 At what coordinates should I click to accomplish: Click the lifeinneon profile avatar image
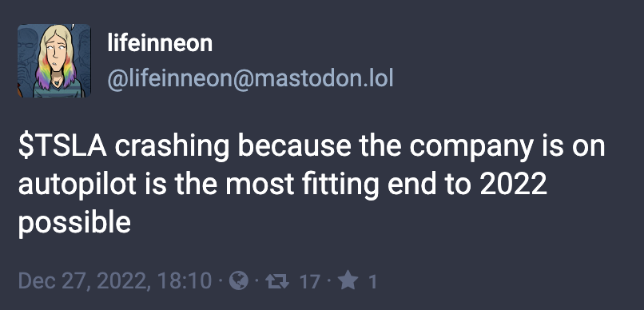54,61
